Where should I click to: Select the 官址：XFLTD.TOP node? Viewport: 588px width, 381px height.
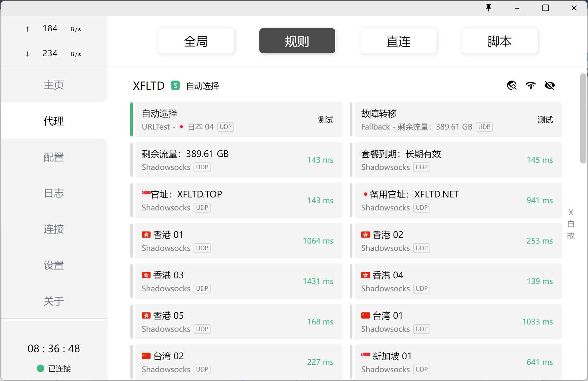[x=239, y=200]
